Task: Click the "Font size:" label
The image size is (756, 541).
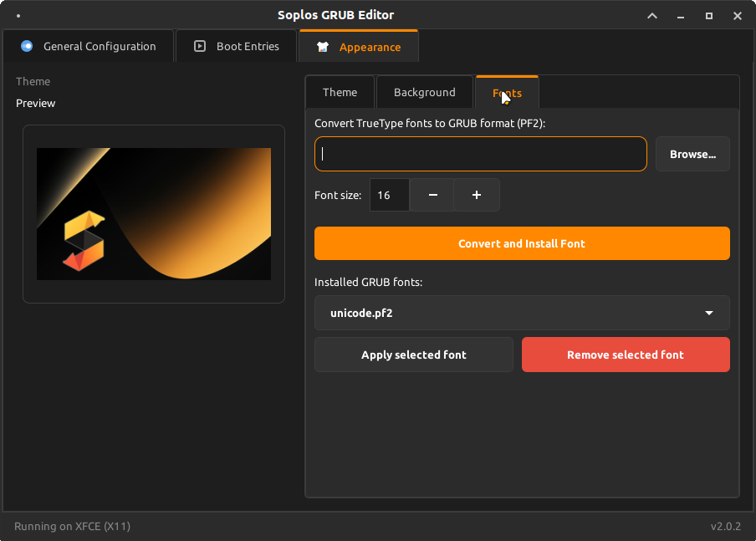Action: click(338, 196)
